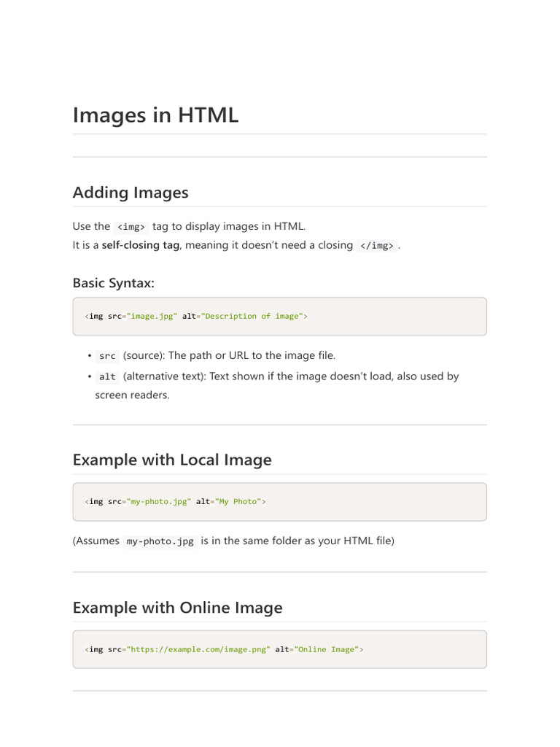Click the inline <img> code tag
This screenshot has width=560, height=747.
pos(131,227)
